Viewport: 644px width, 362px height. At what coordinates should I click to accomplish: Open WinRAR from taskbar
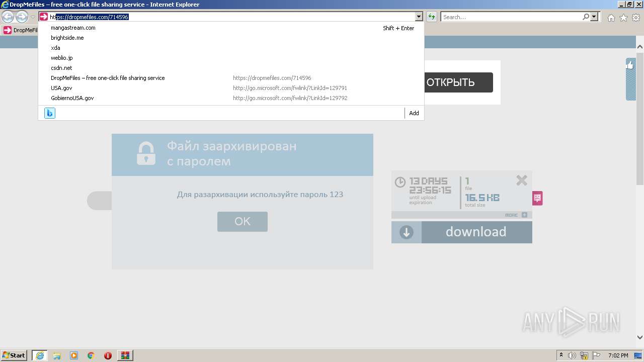click(x=125, y=355)
